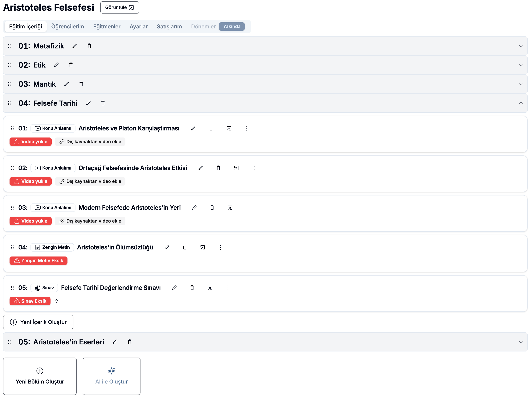Upload video for Modern Felsefede lesson

(30, 221)
